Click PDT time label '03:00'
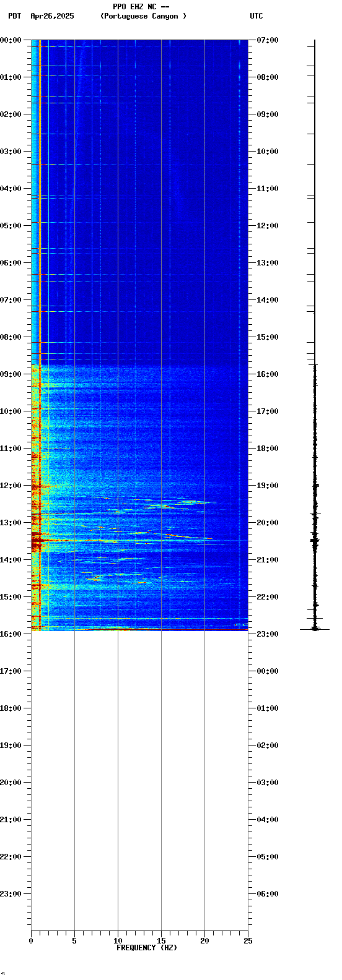Image resolution: width=342 pixels, height=980 pixels. (x=11, y=152)
